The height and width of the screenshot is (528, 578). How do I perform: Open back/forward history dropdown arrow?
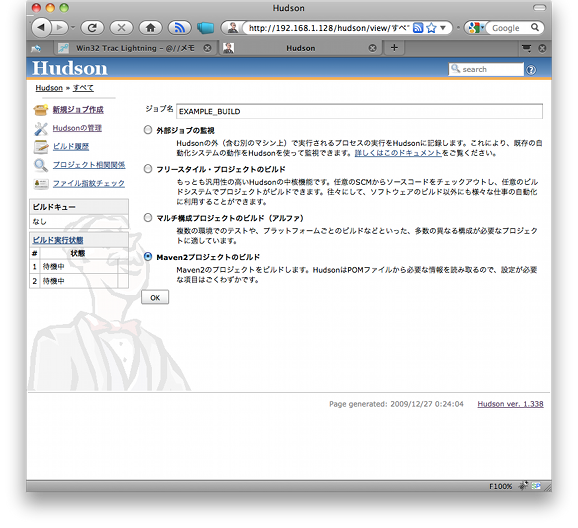pos(73,28)
